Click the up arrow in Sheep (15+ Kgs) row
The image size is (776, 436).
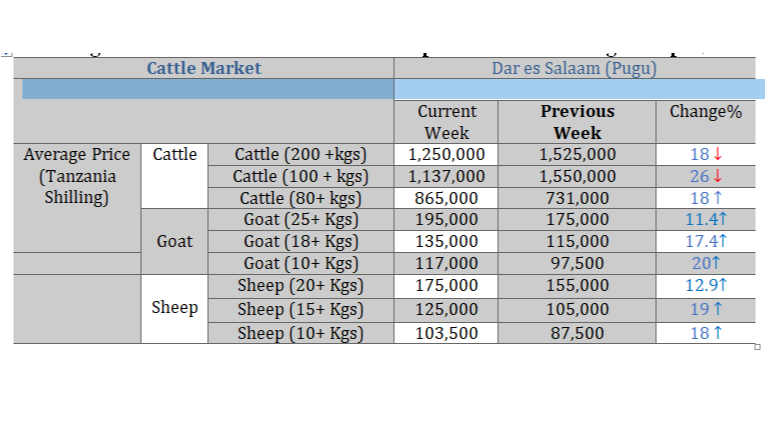click(x=718, y=309)
